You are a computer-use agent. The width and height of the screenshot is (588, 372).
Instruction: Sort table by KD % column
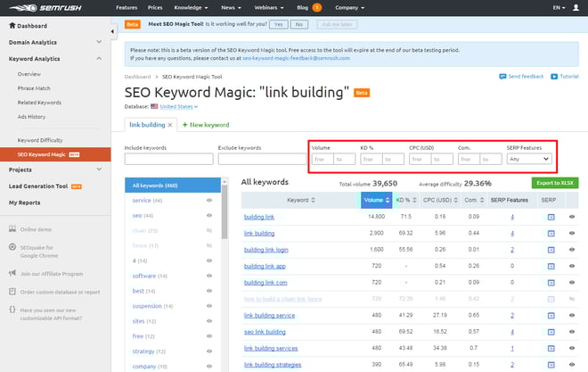(406, 200)
